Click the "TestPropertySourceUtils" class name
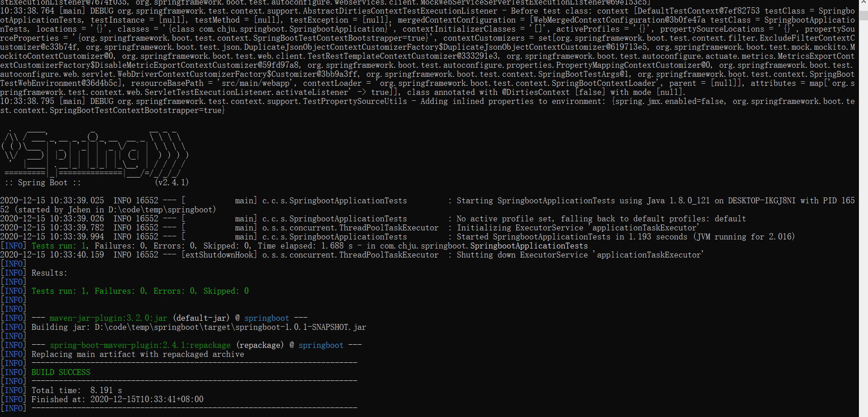This screenshot has height=417, width=868. [x=355, y=101]
